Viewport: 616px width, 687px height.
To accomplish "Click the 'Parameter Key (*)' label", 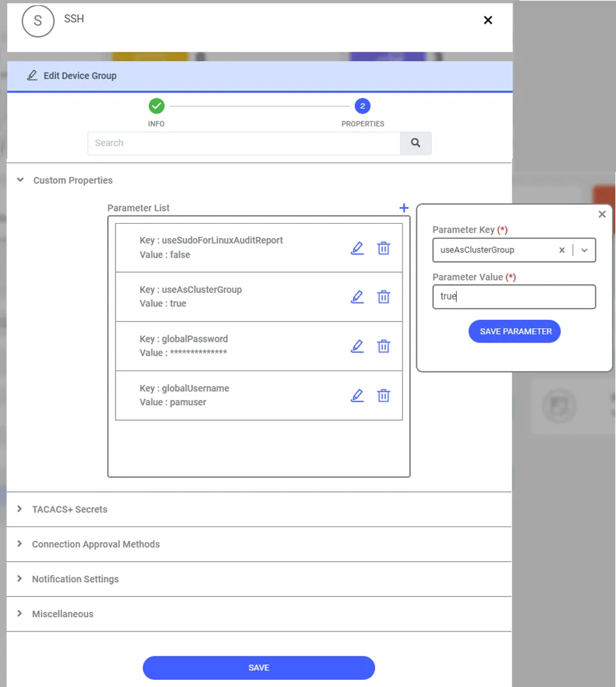I will click(x=470, y=230).
